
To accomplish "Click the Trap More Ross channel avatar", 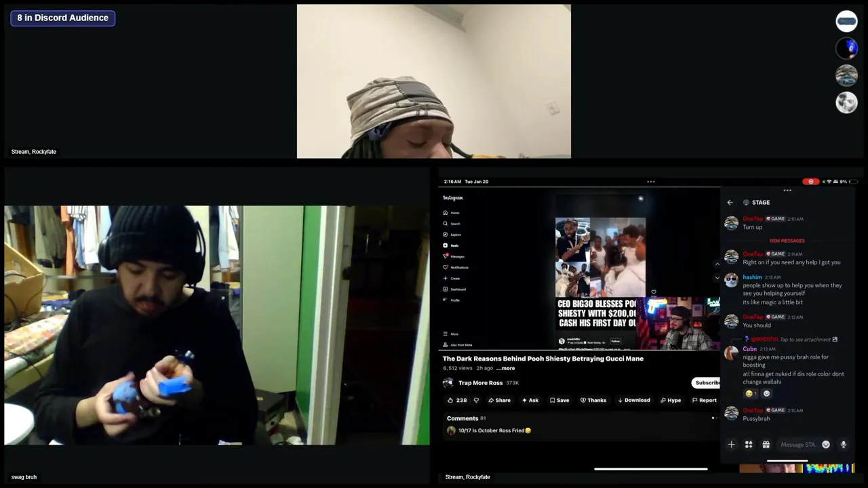I will coord(448,383).
